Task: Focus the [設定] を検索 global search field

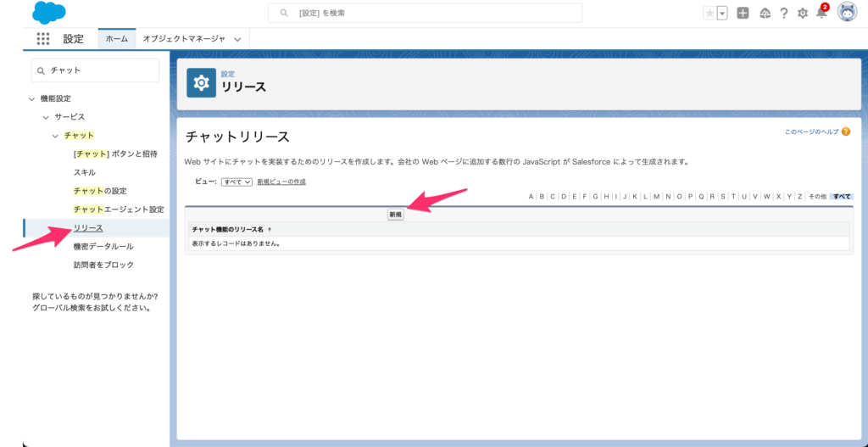Action: 425,13
